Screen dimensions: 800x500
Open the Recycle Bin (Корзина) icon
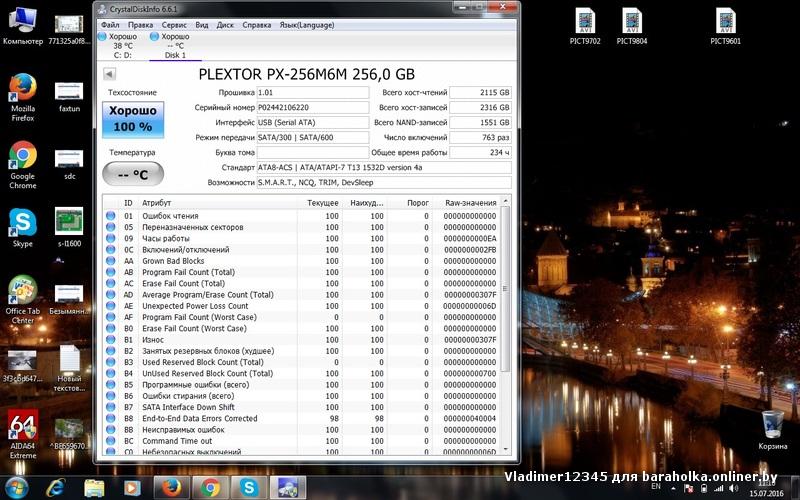[772, 425]
